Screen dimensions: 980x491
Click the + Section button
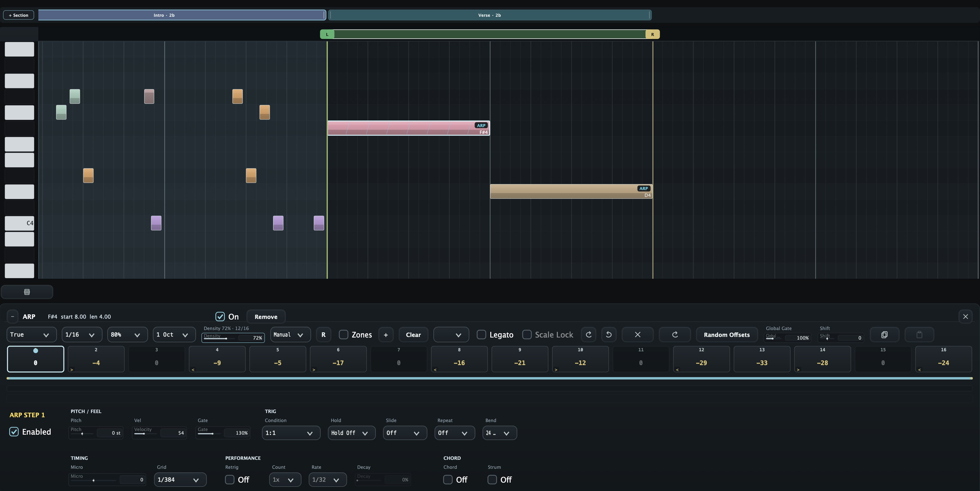(19, 15)
